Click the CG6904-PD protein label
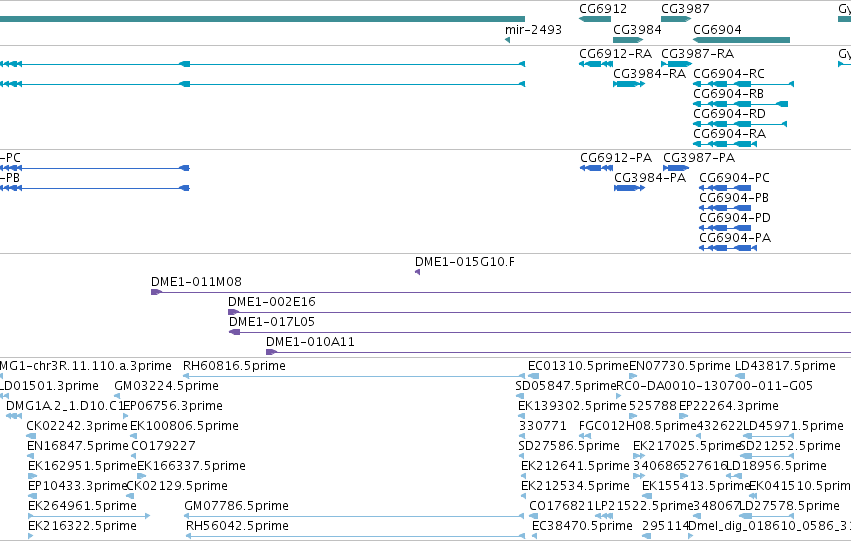Viewport: 851px width, 541px height. coord(735,218)
